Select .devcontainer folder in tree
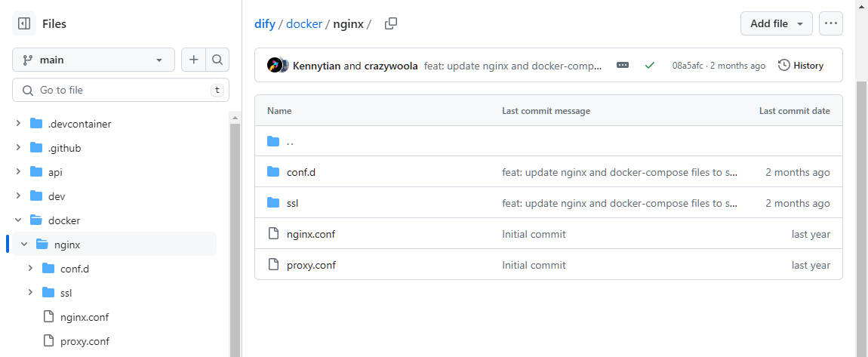This screenshot has height=357, width=868. click(80, 124)
